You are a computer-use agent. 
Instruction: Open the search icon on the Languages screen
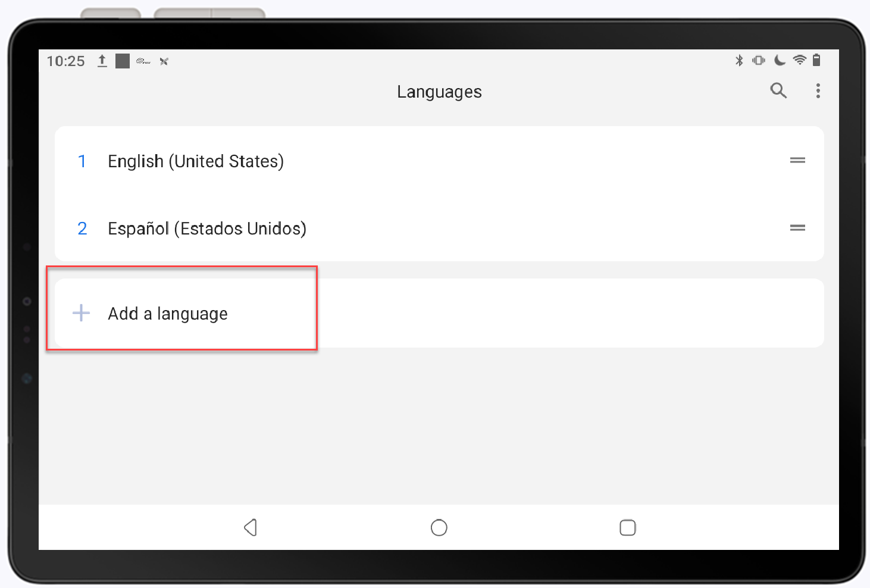point(779,91)
